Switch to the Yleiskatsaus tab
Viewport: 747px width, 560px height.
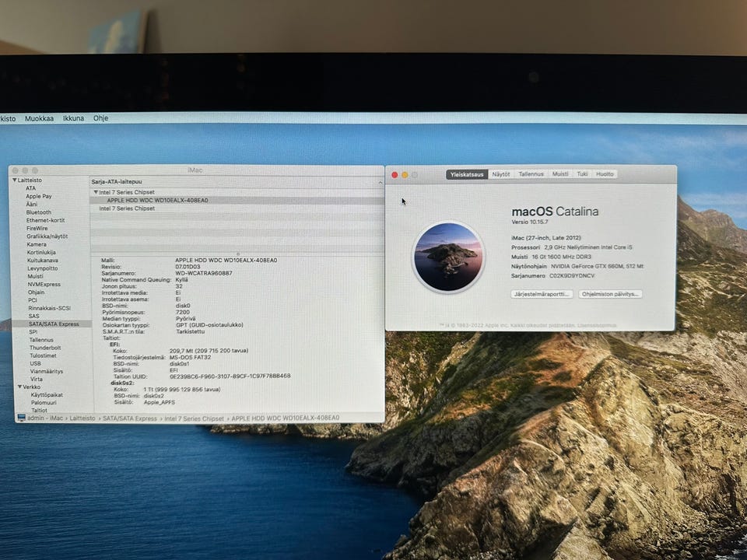pos(467,175)
